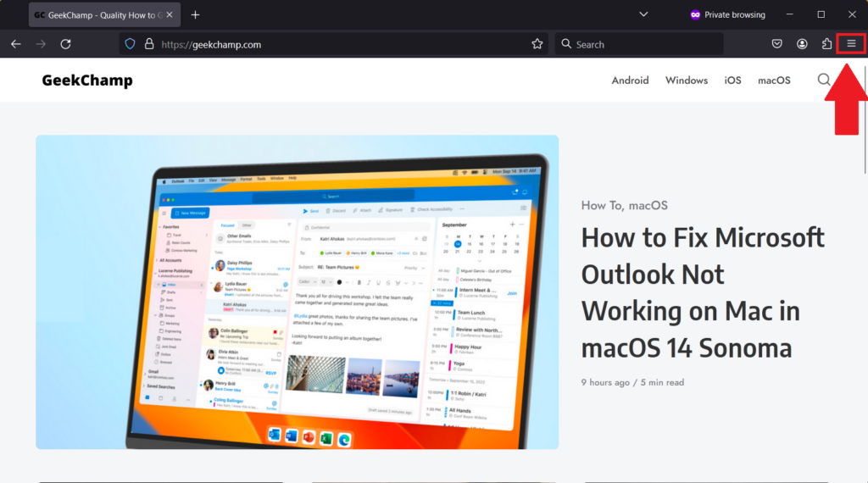
Task: Open the Fix Microsoft Outlook article headline
Action: (703, 292)
